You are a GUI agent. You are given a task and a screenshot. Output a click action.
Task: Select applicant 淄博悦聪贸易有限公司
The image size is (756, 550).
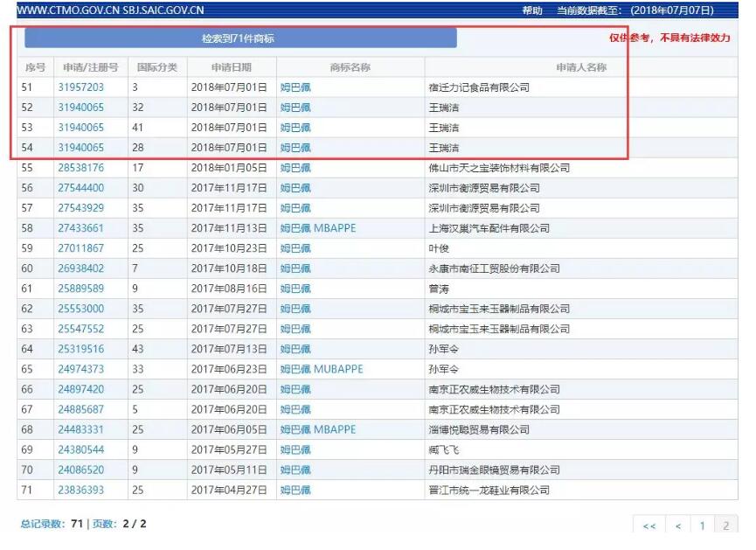click(x=479, y=429)
